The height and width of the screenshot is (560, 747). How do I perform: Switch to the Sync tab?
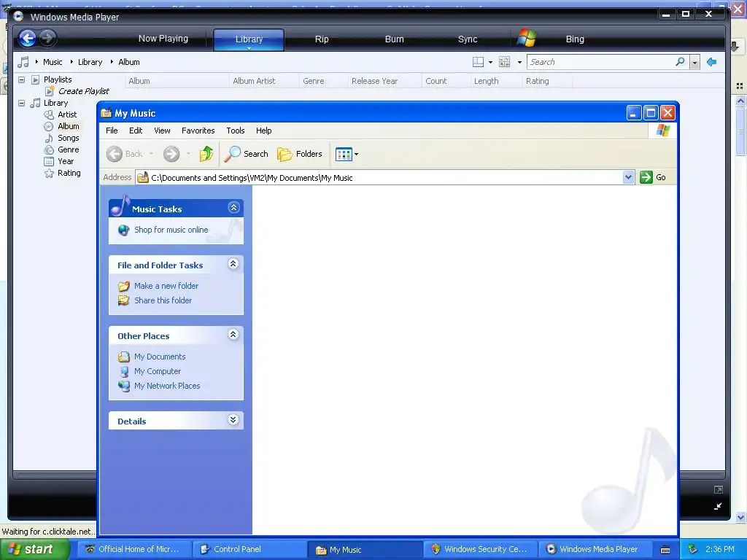(x=468, y=39)
